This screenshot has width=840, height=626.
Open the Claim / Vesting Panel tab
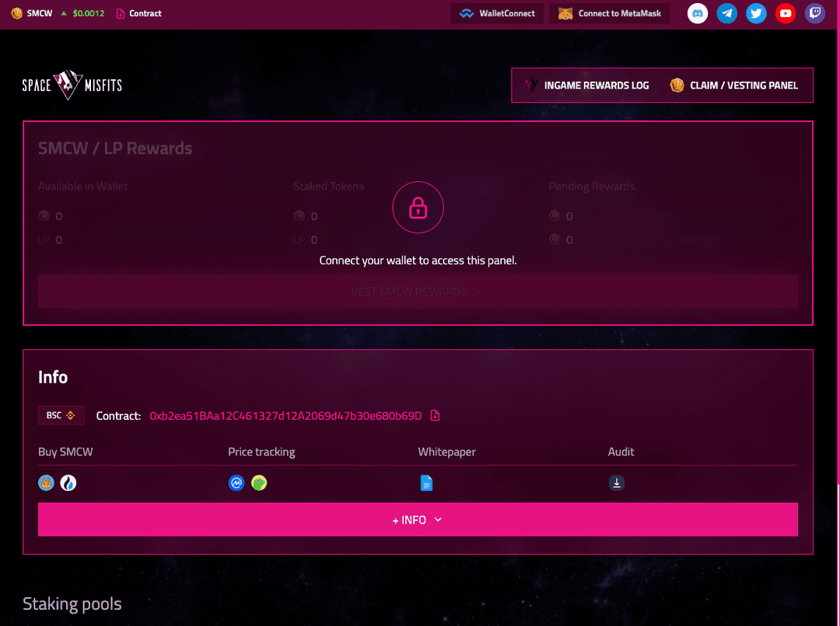[x=734, y=85]
